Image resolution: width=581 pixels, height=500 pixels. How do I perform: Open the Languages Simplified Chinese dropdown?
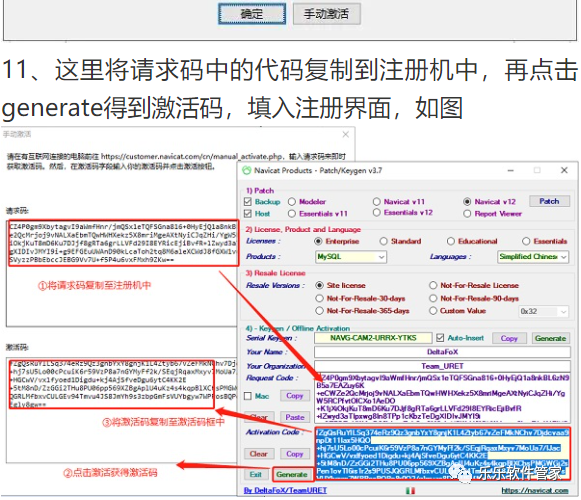(533, 257)
